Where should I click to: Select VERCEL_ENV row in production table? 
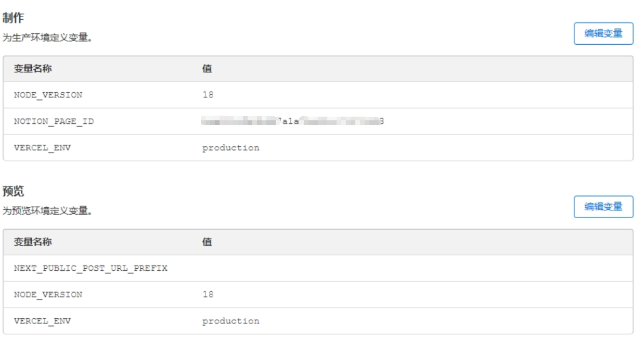(318, 148)
